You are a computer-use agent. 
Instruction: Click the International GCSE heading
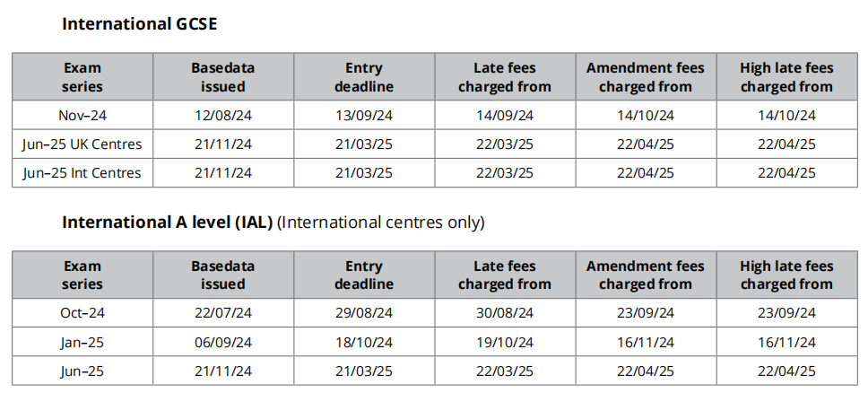[140, 24]
